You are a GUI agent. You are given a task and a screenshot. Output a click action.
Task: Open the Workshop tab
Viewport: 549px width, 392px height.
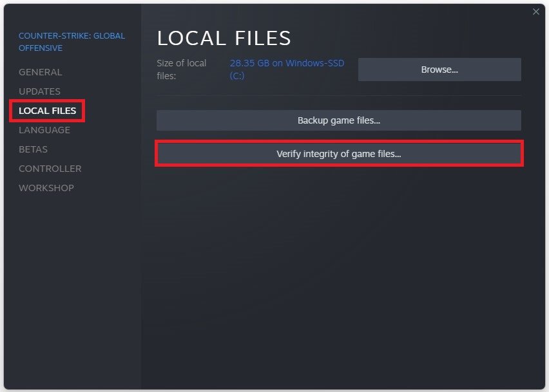(46, 188)
